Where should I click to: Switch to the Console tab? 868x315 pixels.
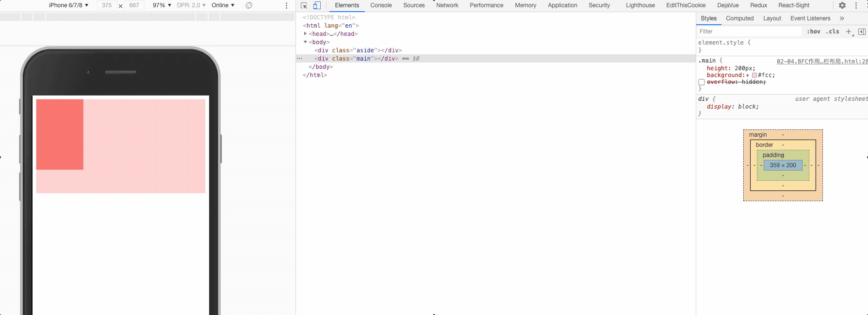(x=381, y=5)
